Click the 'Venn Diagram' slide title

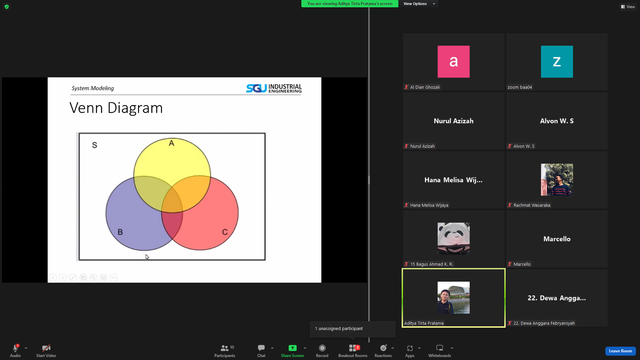pos(116,108)
